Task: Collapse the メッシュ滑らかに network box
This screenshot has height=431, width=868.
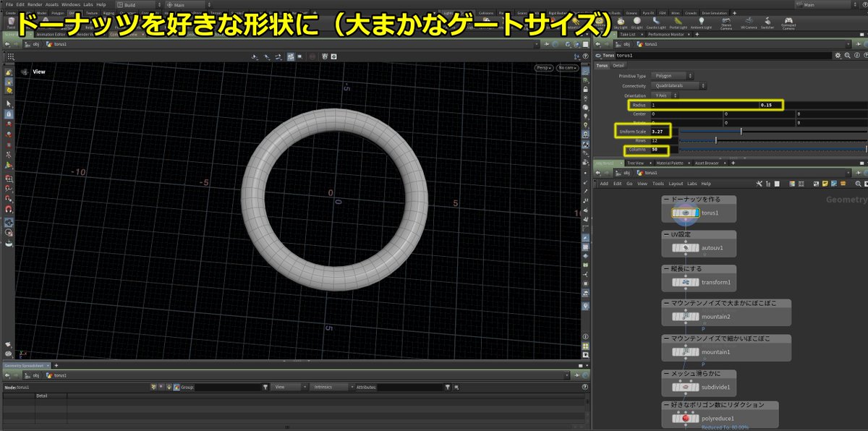Action: click(x=666, y=373)
